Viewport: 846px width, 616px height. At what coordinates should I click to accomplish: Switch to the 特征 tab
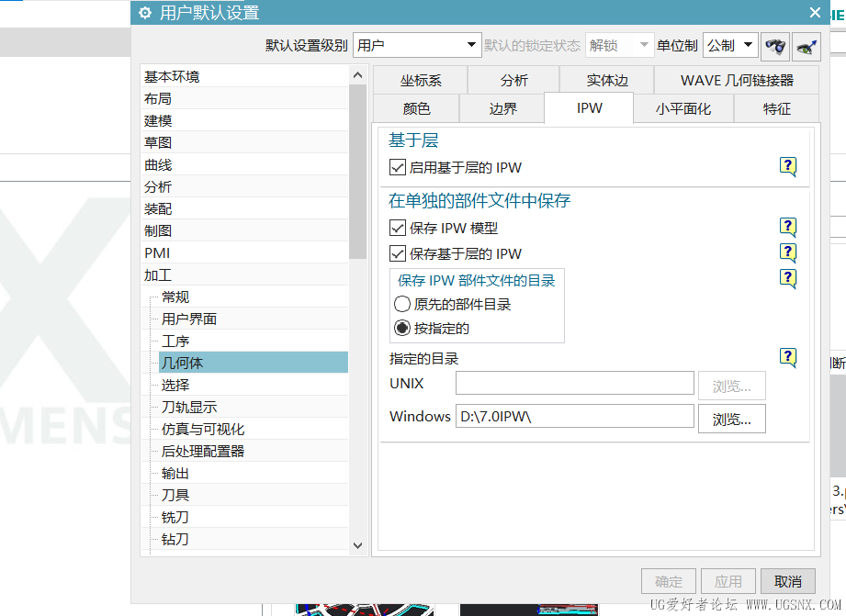(776, 108)
